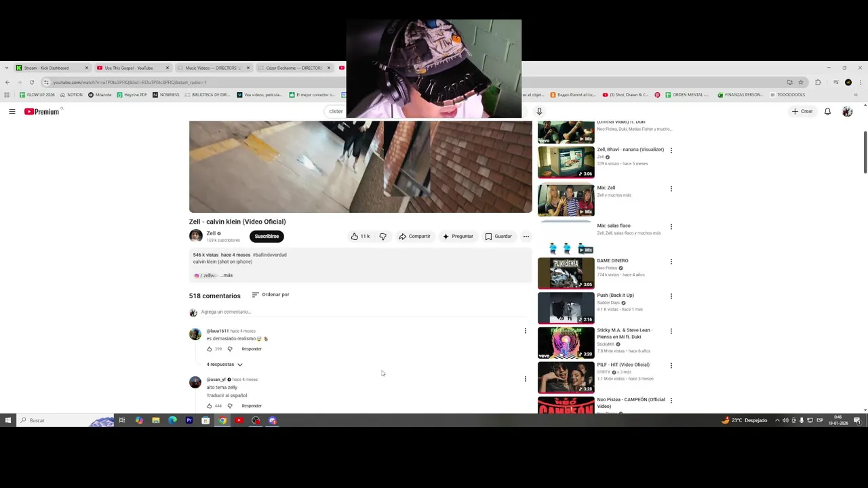The height and width of the screenshot is (488, 868).
Task: Reply to @asan_yl with Responder
Action: click(252, 406)
